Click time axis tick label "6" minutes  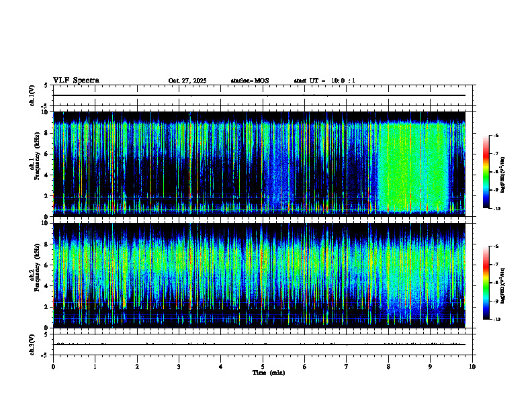305,367
